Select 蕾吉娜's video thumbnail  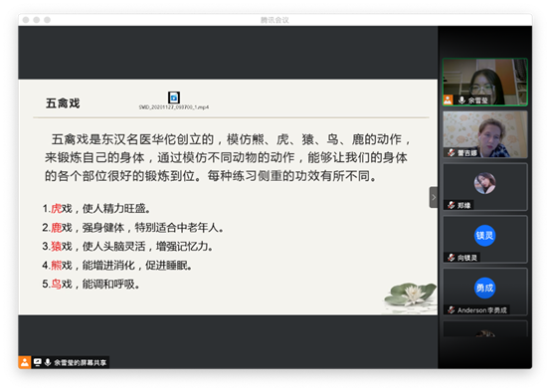pyautogui.click(x=485, y=134)
